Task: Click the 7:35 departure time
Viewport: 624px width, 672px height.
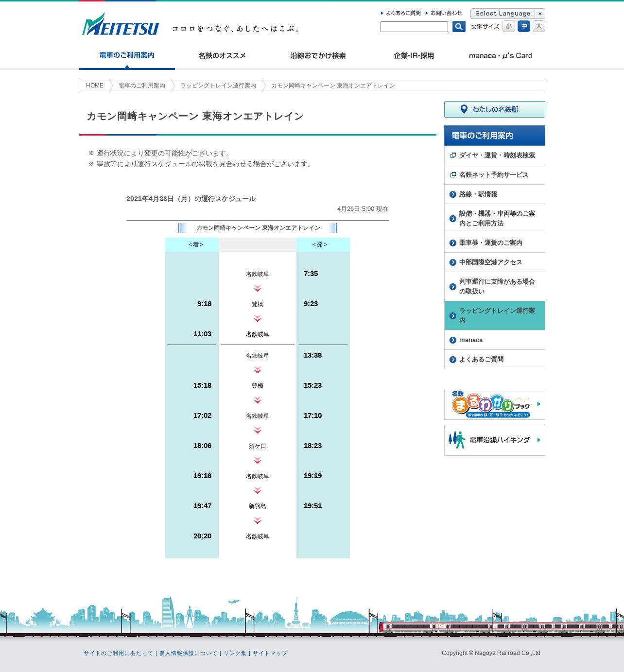Action: tap(311, 274)
